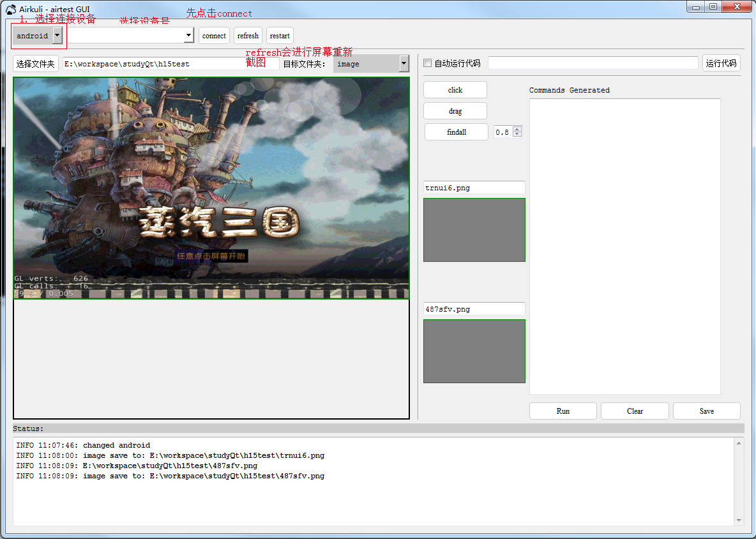The image size is (756, 539).
Task: Click the Save button
Action: [707, 411]
